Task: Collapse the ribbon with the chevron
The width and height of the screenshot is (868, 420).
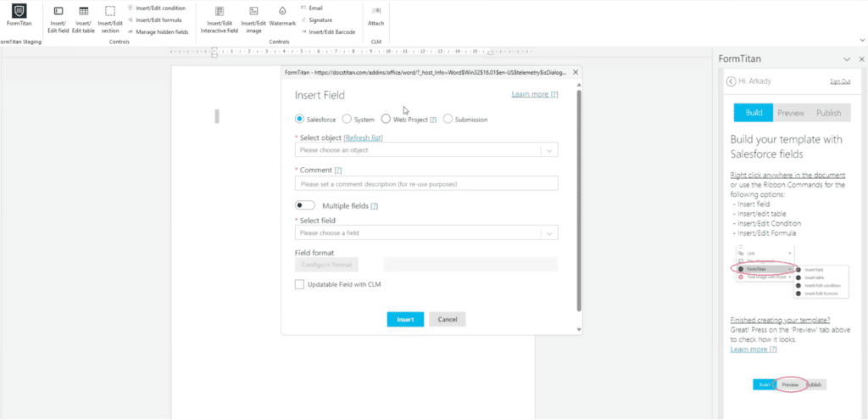Action: [x=862, y=41]
